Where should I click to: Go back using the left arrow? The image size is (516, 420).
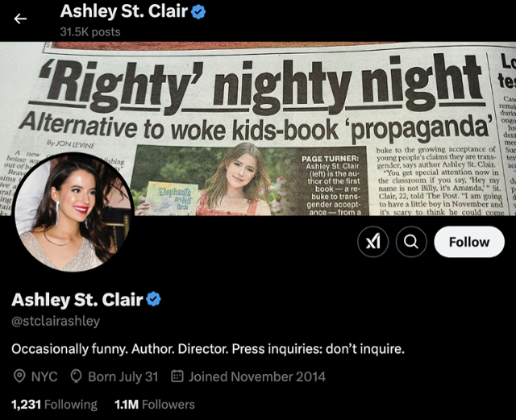(20, 19)
